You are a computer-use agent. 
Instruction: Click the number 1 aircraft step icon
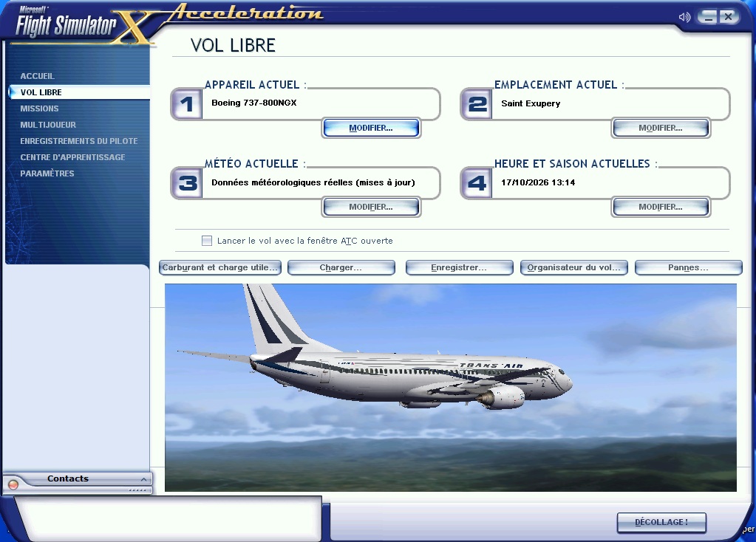click(186, 104)
